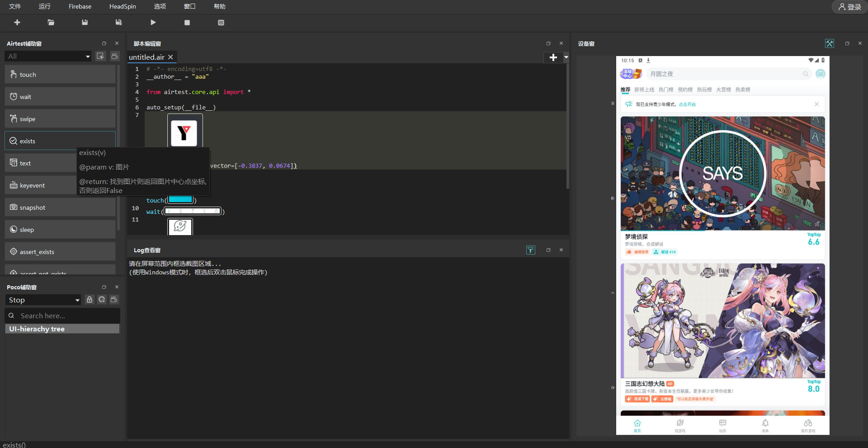Click the cyan image inside the touch() line

tap(180, 199)
